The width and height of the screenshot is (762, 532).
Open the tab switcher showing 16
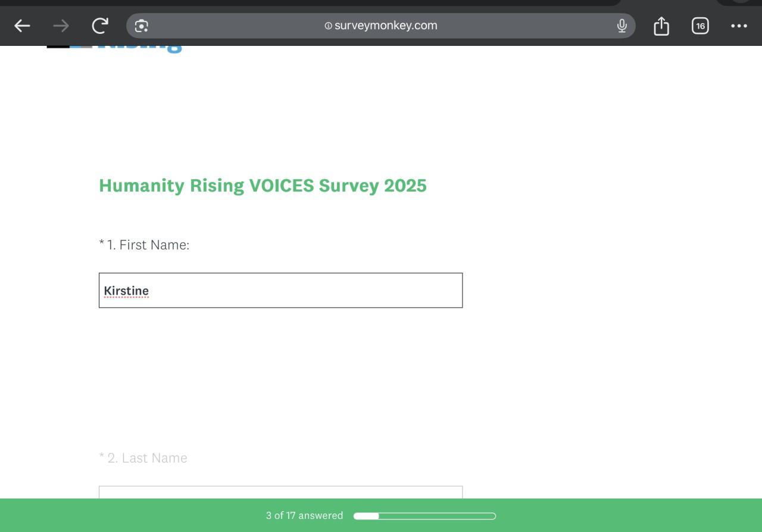click(x=700, y=26)
